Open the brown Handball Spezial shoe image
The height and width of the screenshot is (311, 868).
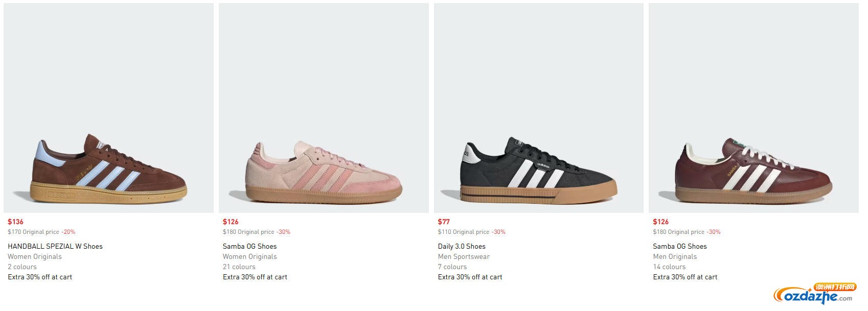[x=108, y=108]
